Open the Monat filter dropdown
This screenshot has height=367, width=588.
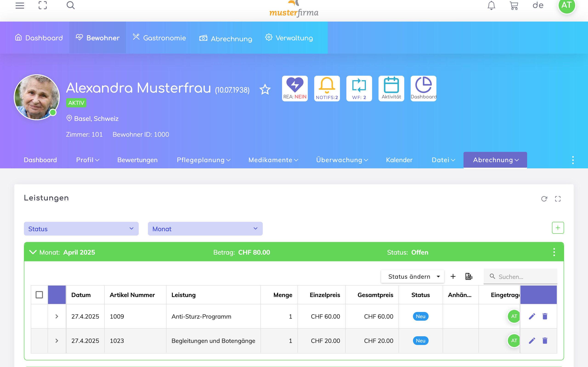point(205,229)
